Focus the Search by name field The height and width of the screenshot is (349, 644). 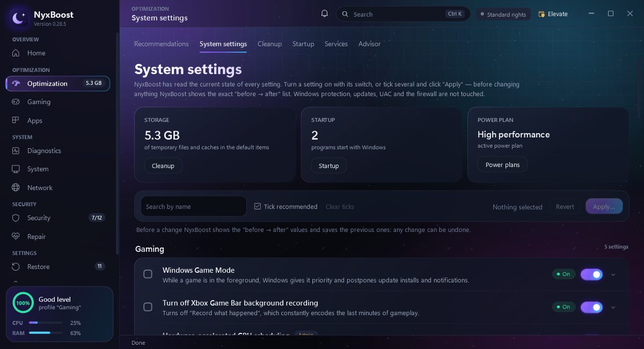(194, 207)
